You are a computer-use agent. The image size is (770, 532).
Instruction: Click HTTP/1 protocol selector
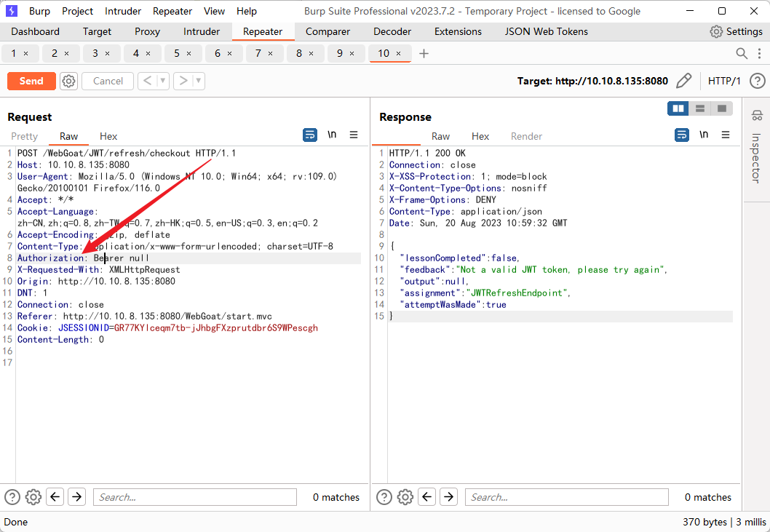click(724, 81)
